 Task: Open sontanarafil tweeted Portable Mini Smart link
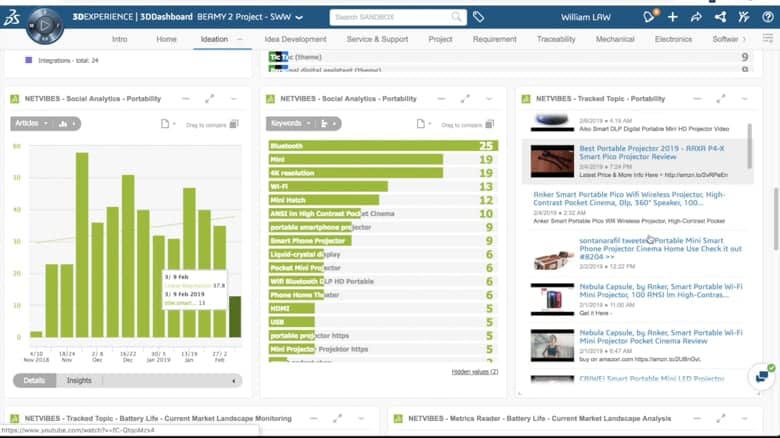pos(660,248)
